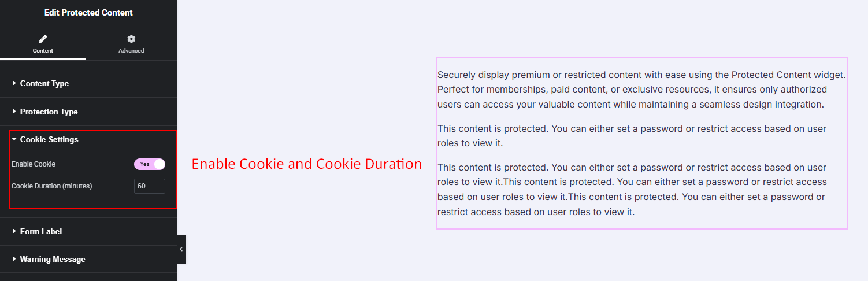The height and width of the screenshot is (281, 868).
Task: Click the Cookie Duration minutes input field
Action: [x=150, y=186]
